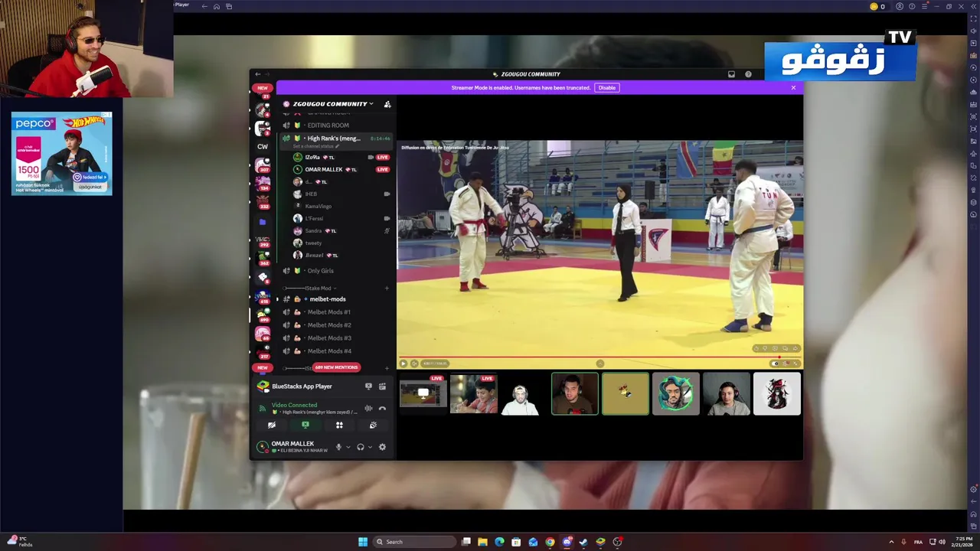Open the pepco Hot Wheels advertisement
This screenshot has width=980, height=551.
click(61, 154)
